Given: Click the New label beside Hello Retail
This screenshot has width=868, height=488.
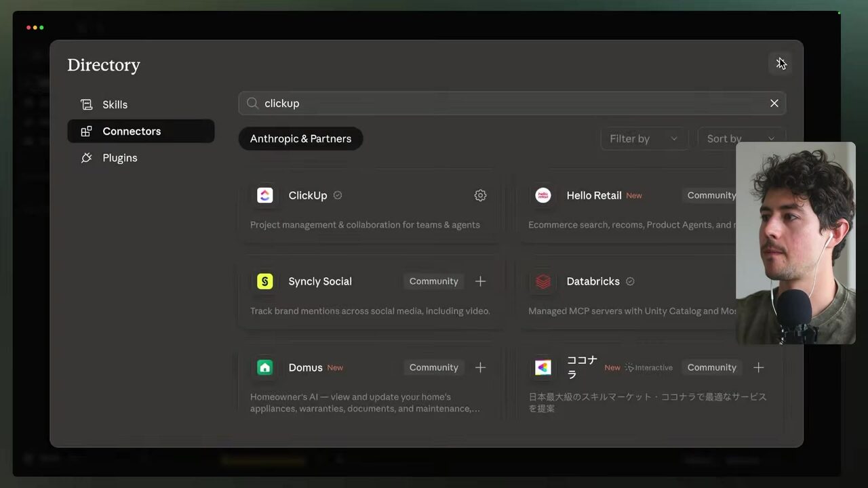Looking at the screenshot, I should tap(634, 195).
